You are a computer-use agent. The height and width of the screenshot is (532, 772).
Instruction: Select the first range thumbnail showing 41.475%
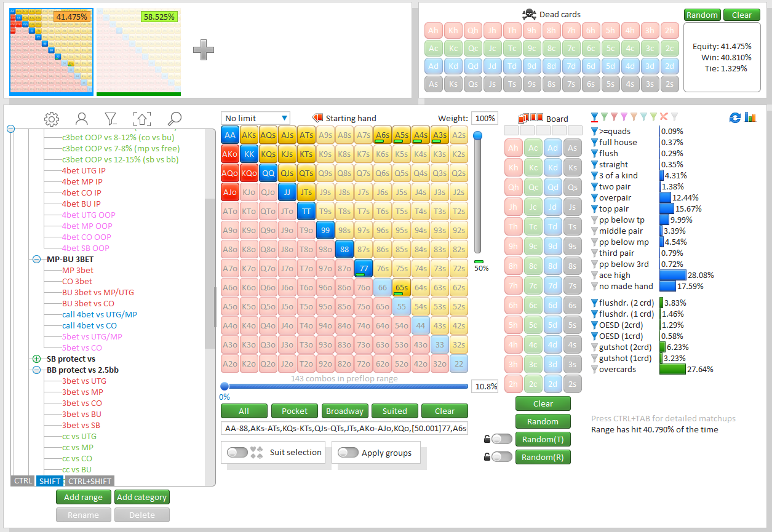click(51, 52)
